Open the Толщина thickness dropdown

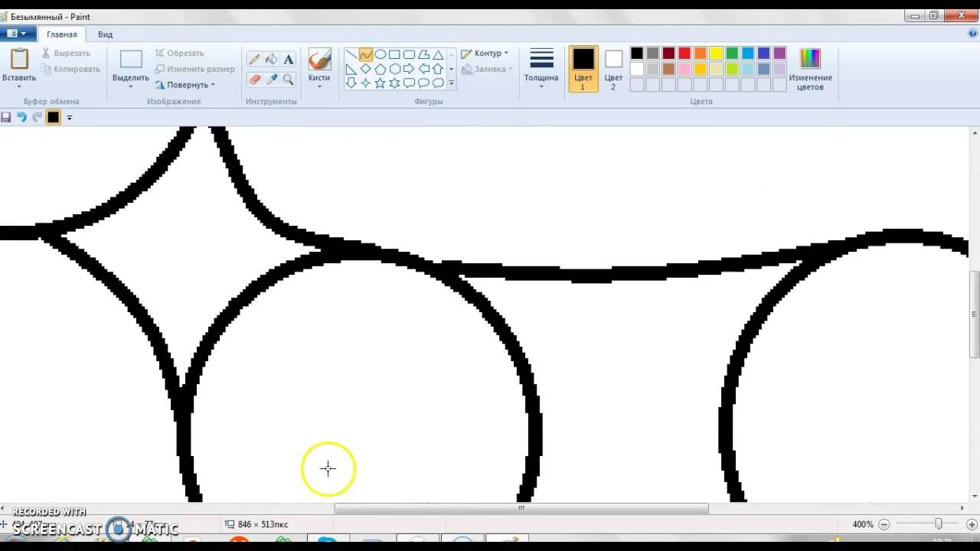[x=541, y=69]
